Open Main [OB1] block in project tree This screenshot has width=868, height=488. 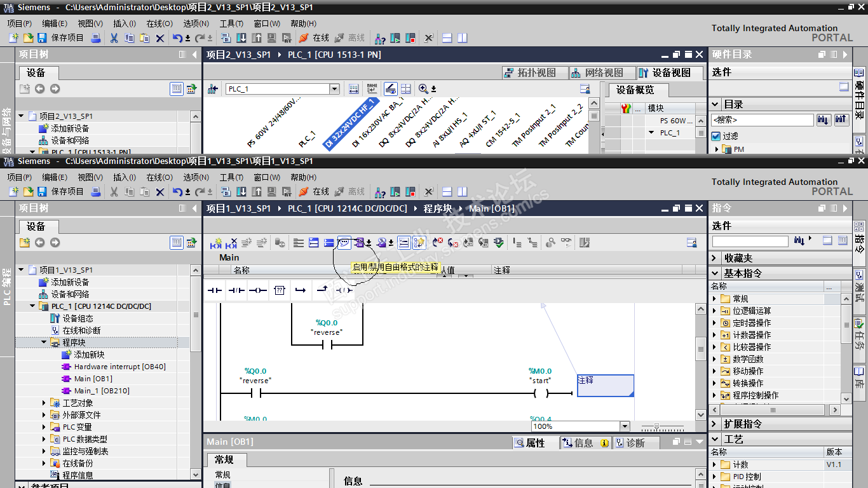[93, 379]
